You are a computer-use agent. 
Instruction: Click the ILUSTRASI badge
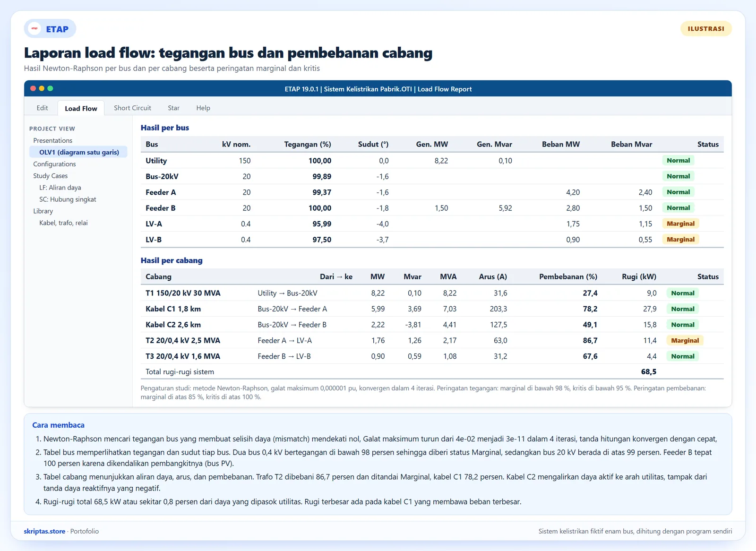(x=706, y=29)
